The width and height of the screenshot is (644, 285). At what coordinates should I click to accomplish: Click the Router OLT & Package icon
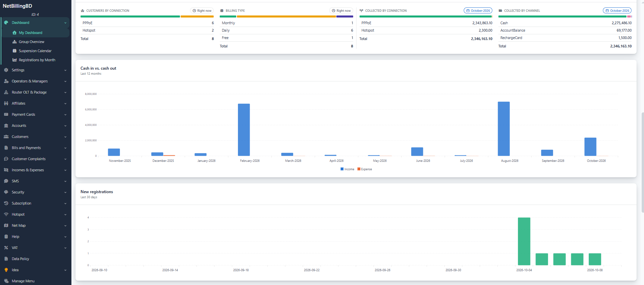click(6, 92)
